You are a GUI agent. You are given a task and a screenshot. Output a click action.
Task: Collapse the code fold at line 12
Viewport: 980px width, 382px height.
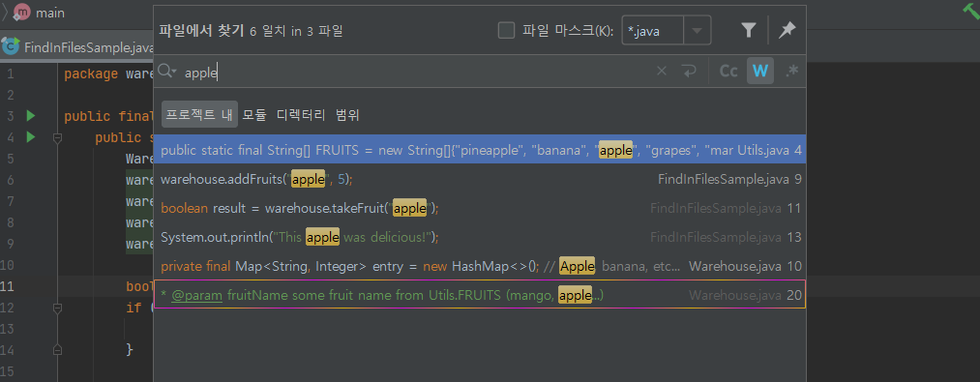pyautogui.click(x=57, y=308)
